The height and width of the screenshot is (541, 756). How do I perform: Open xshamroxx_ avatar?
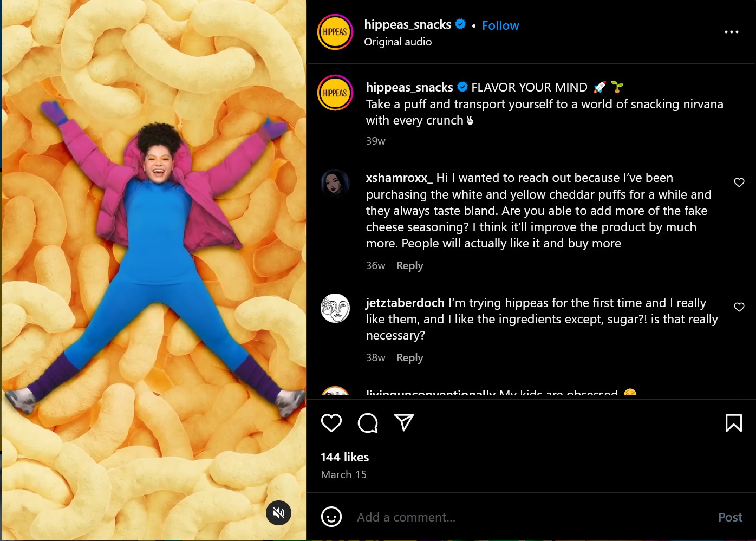coord(335,184)
